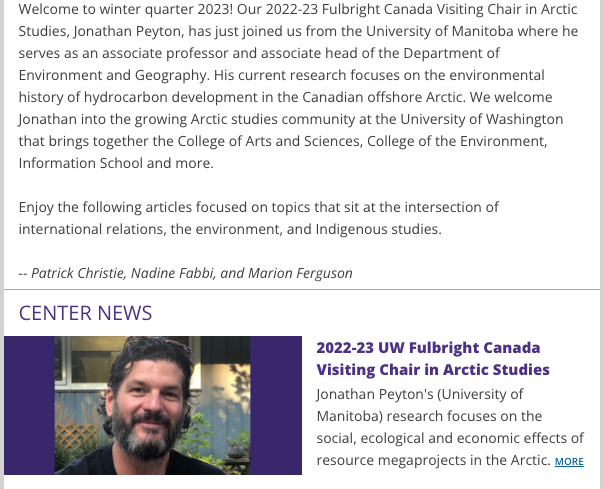603x489 pixels.
Task: Open the "2022-23 UW Fulbright Canada" headline link
Action: [x=428, y=348]
